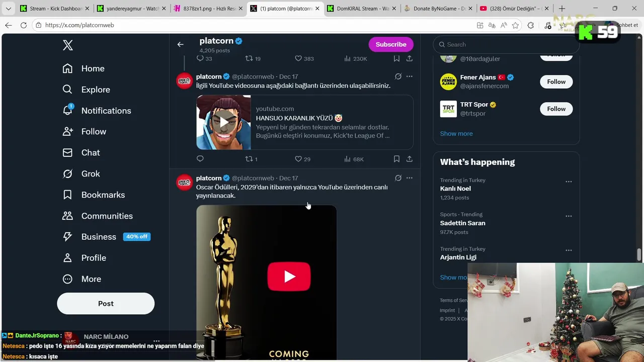
Task: Open the Sadettin Saran trending topic
Action: pos(462,223)
